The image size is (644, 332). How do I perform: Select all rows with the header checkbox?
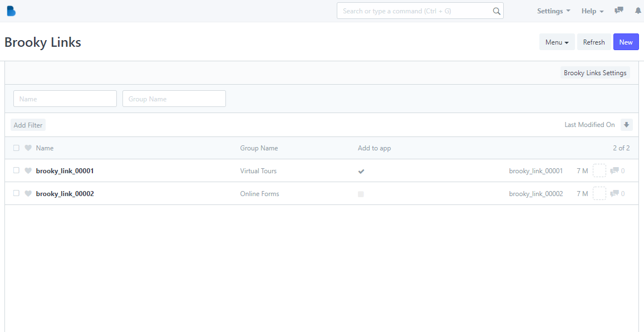point(17,148)
